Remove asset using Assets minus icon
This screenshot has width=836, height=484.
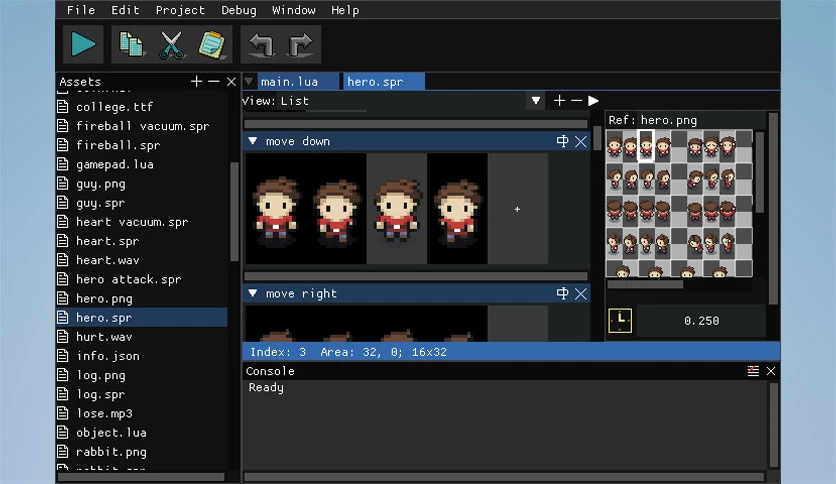[214, 82]
